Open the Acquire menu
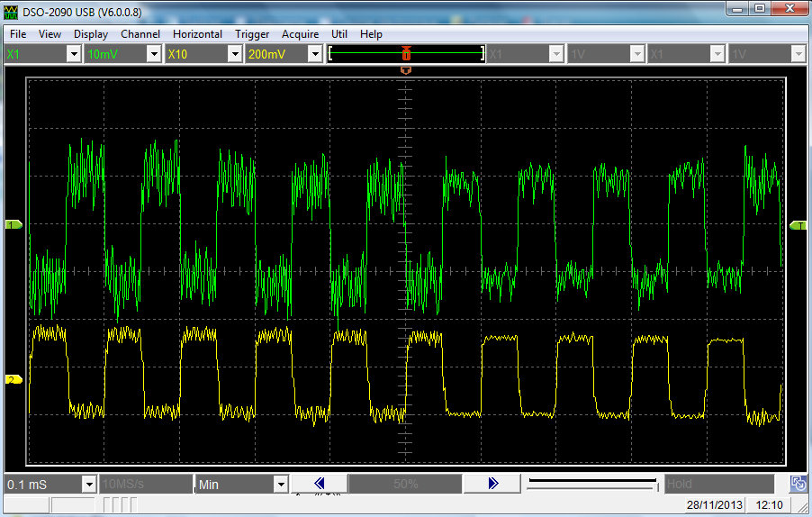This screenshot has width=812, height=517. click(300, 34)
